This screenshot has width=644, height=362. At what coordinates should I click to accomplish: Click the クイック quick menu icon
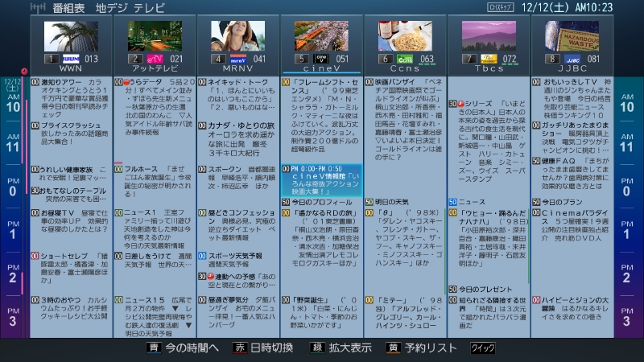click(x=483, y=348)
